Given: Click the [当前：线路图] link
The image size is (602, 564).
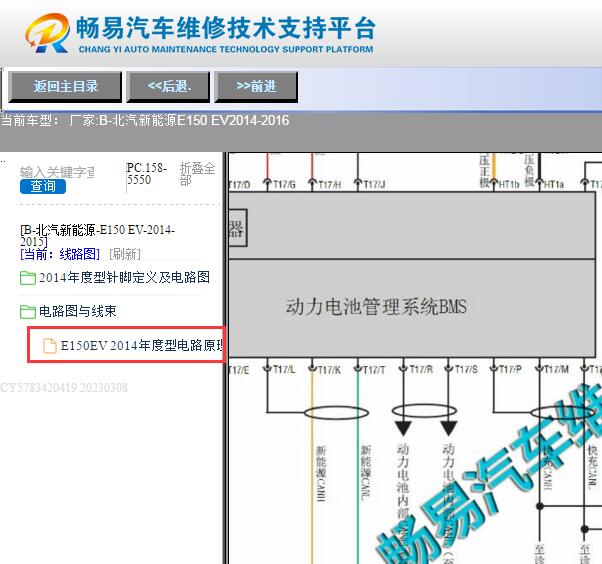Looking at the screenshot, I should [60, 254].
